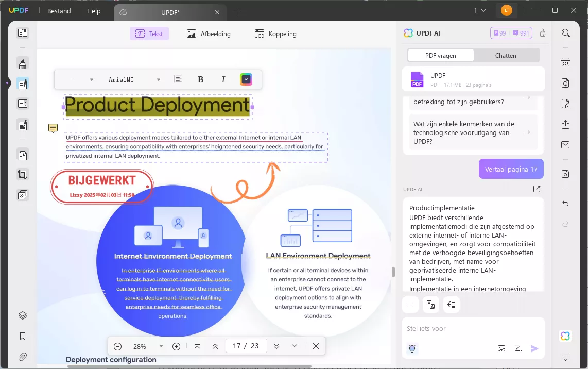Screen dimensions: 588x369
Task: Send the PDF by email icon
Action: click(x=565, y=145)
